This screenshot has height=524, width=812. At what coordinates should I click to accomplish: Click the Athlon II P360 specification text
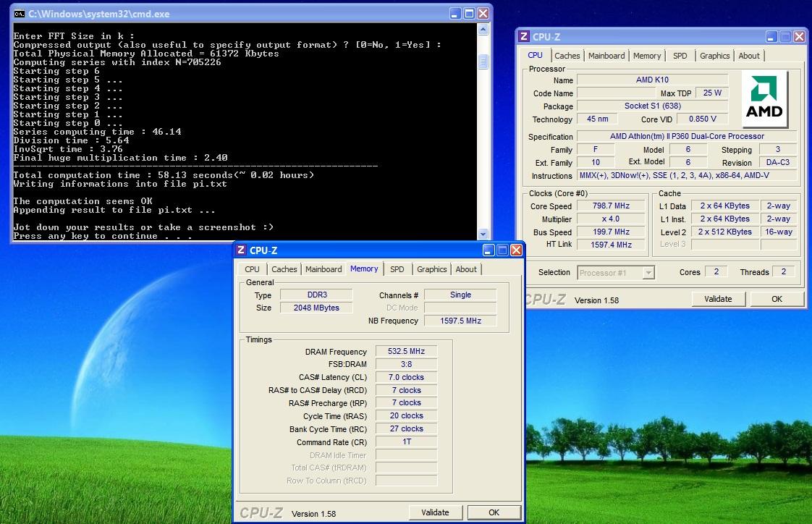[687, 136]
